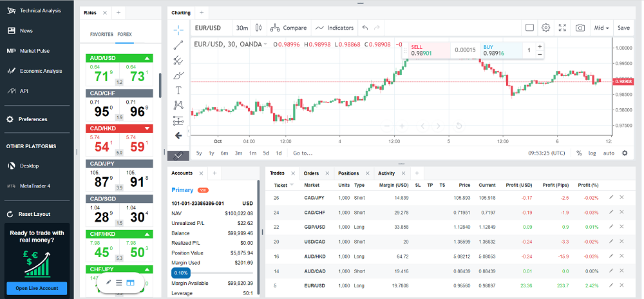Select the text annotation tool
Viewport: 644px width, 299px height.
click(x=178, y=90)
